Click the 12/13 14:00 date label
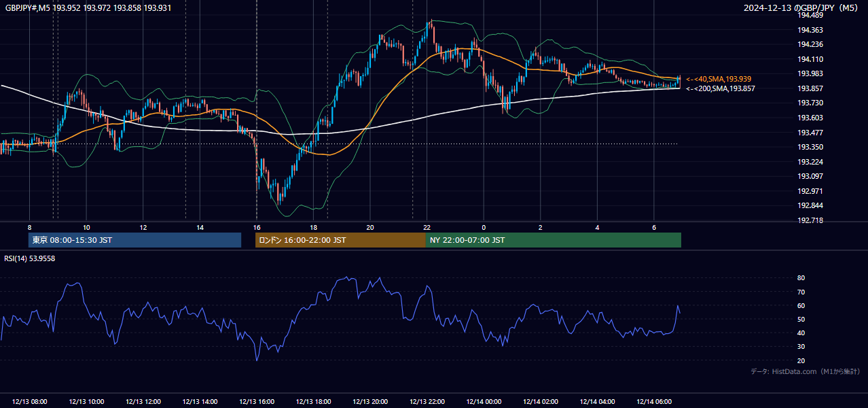Image resolution: width=868 pixels, height=408 pixels. pos(200,402)
